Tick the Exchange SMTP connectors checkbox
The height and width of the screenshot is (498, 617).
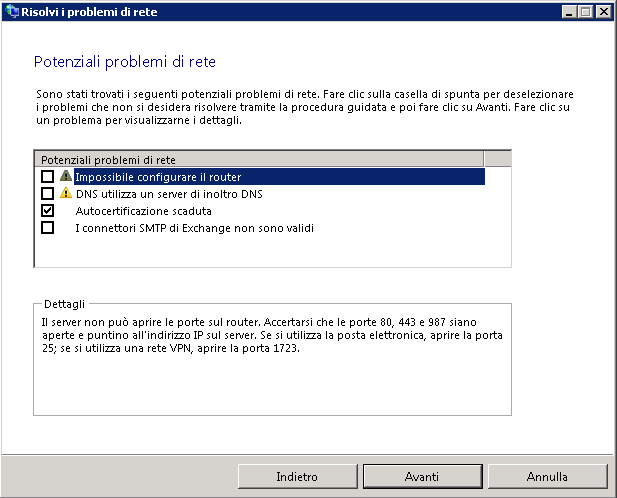(x=47, y=228)
